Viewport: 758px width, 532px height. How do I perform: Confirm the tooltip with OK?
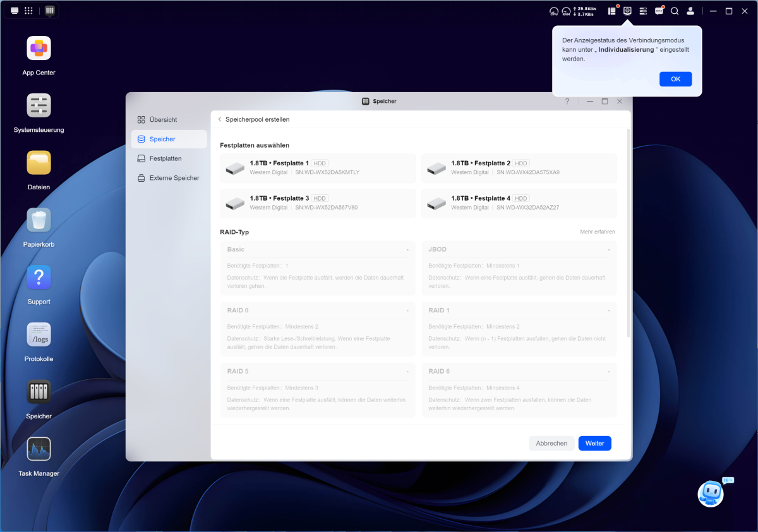pyautogui.click(x=675, y=79)
